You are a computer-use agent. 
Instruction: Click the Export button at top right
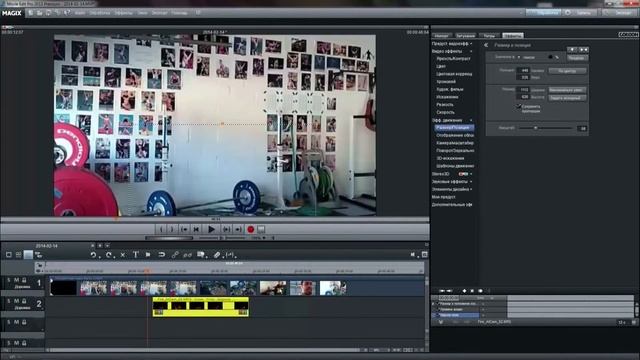(620, 13)
